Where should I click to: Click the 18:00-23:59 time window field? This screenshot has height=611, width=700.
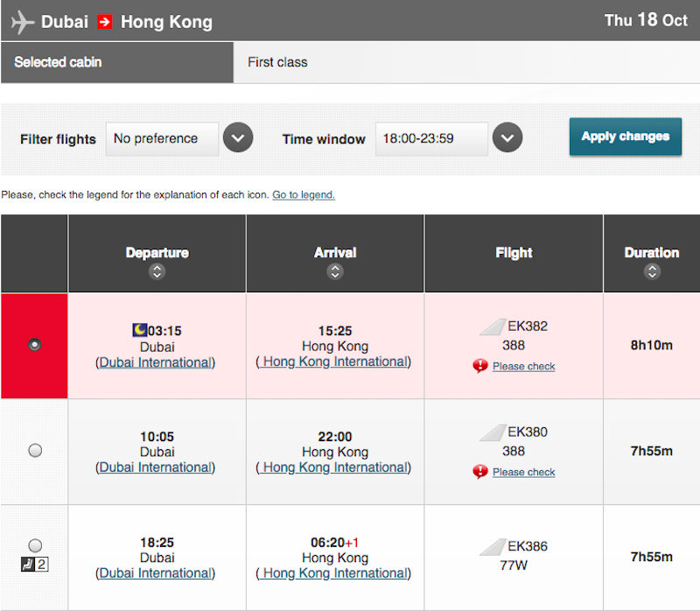pos(431,139)
